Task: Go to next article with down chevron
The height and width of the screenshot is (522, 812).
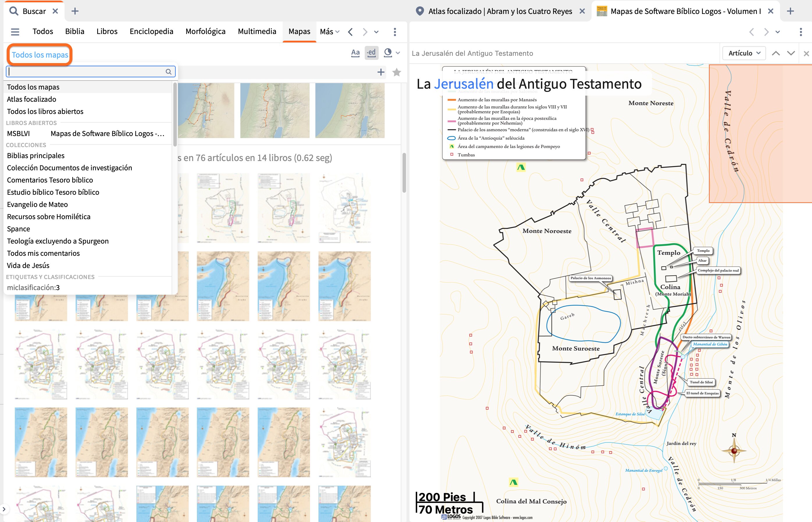Action: coord(791,53)
